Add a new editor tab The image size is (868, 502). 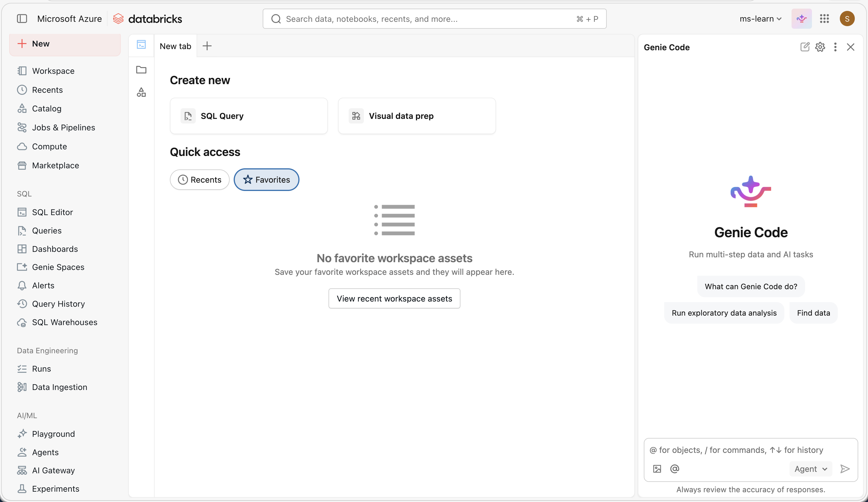[207, 46]
